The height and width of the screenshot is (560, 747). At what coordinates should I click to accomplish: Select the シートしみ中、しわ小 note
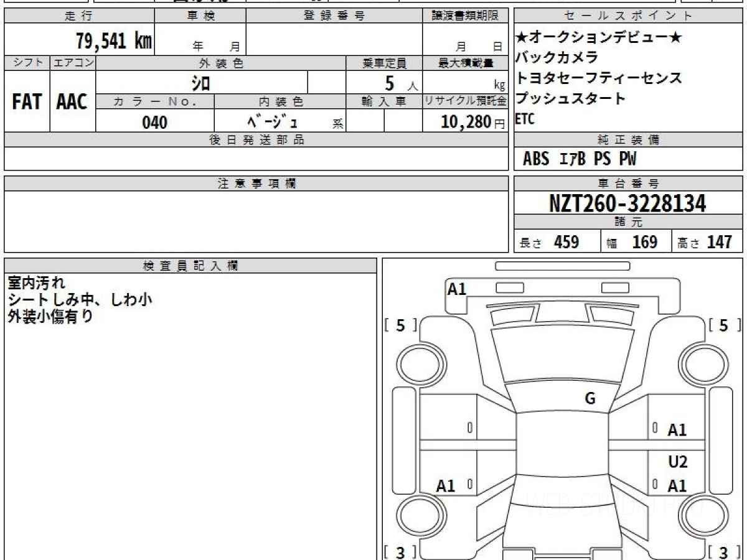click(x=80, y=300)
